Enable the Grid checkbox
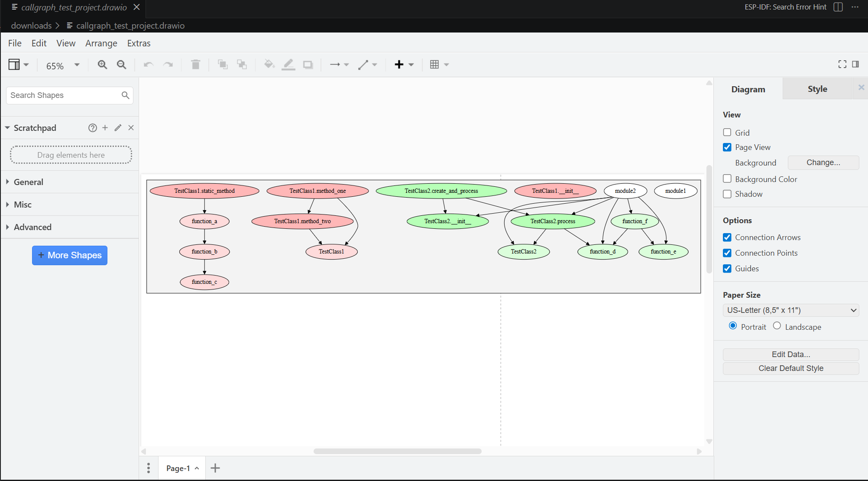 point(727,133)
